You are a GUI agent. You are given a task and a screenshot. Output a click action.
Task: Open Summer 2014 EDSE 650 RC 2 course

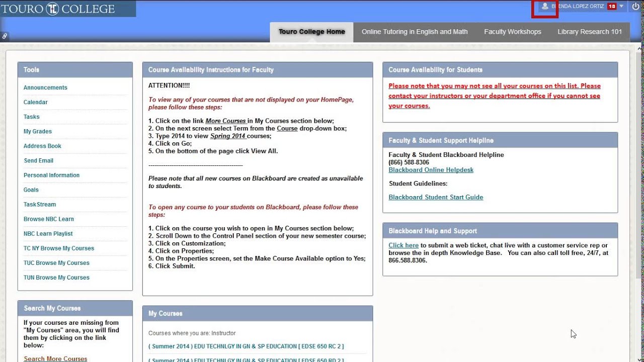click(246, 346)
